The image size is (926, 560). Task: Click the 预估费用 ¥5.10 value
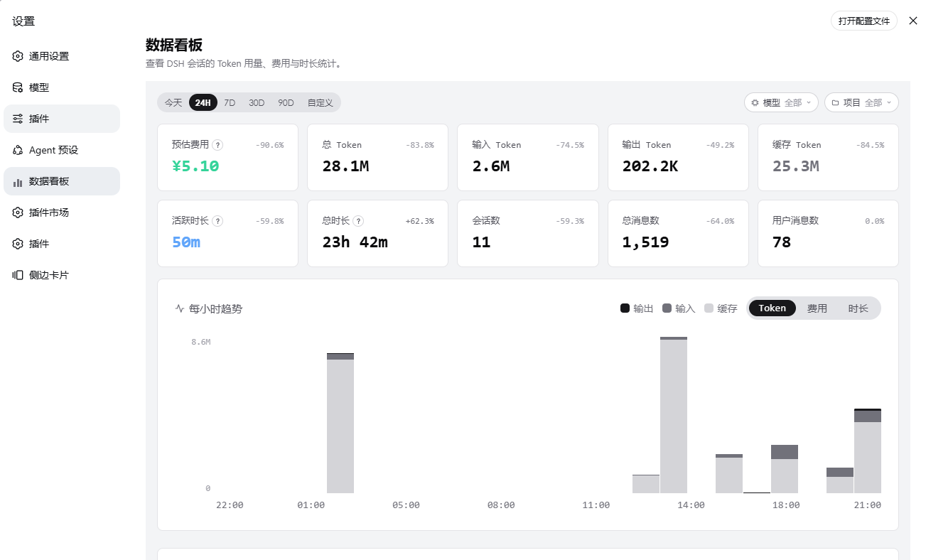click(195, 166)
